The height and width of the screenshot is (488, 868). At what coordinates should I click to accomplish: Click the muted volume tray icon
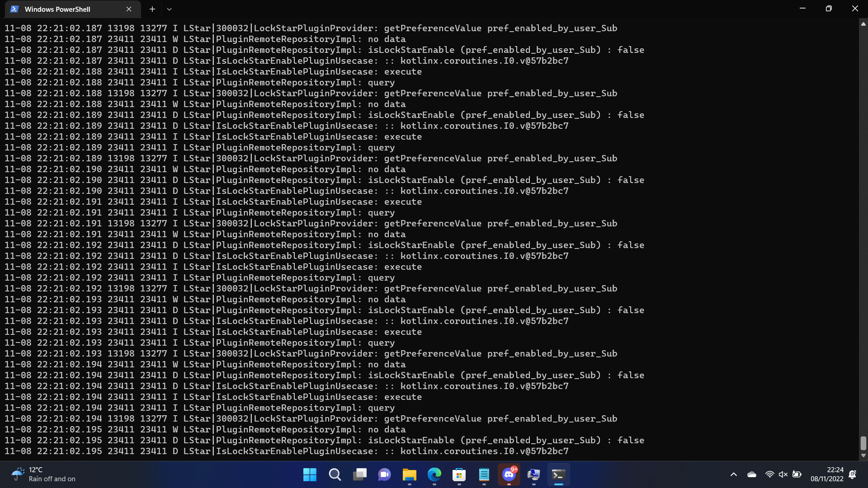783,474
